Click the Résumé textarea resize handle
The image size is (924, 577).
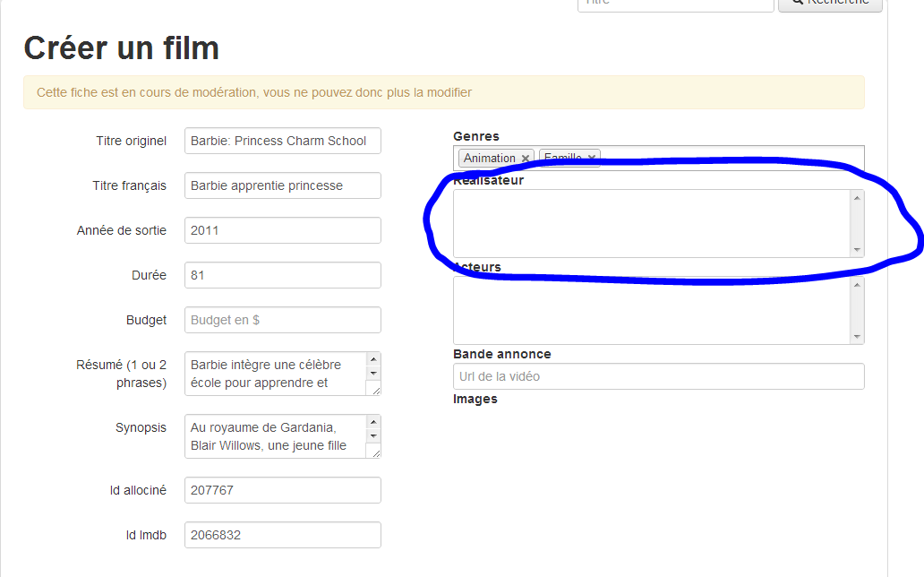click(x=375, y=390)
